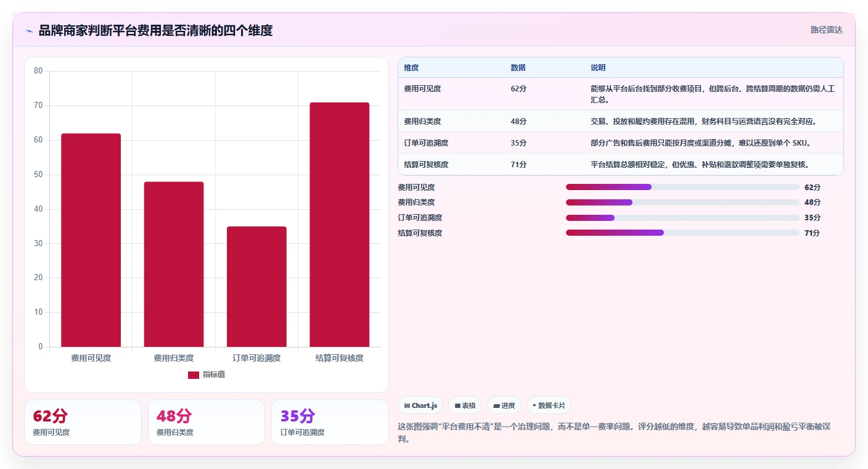This screenshot has width=868, height=469.
Task: Click the 数据 column header
Action: 518,68
